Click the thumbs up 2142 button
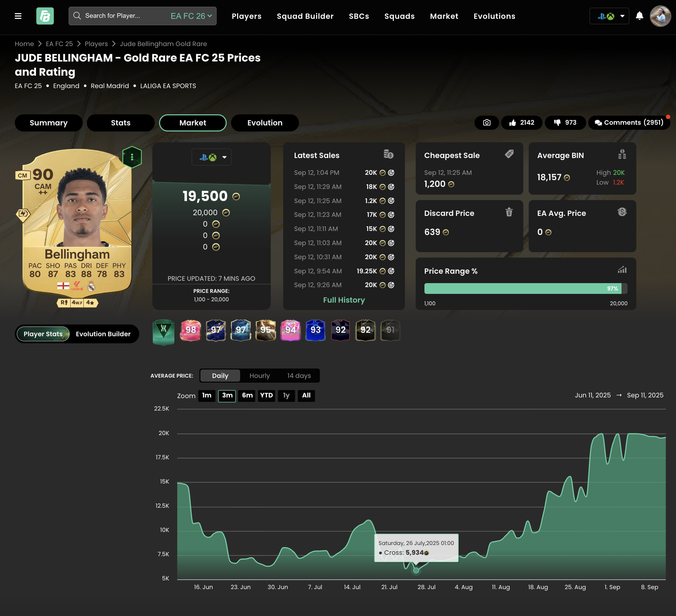Image resolution: width=676 pixels, height=616 pixels. tap(522, 123)
